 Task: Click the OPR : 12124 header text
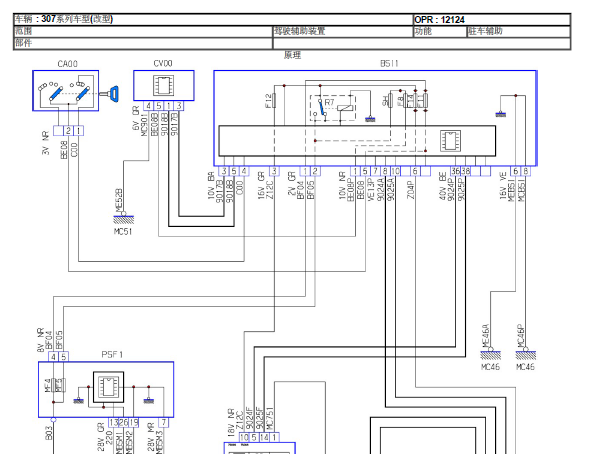click(439, 20)
